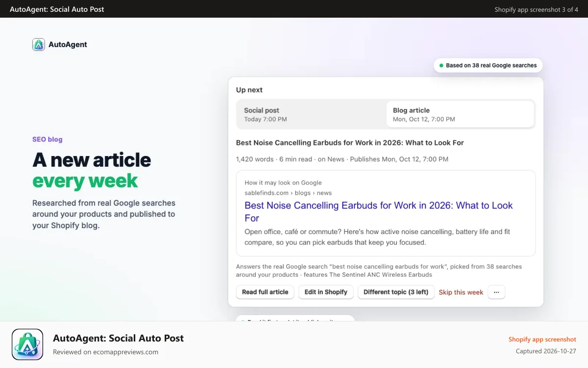Viewport: 588px width, 368px height.
Task: Click the sablefinds.com › blogs › news breadcrumb
Action: click(x=288, y=193)
